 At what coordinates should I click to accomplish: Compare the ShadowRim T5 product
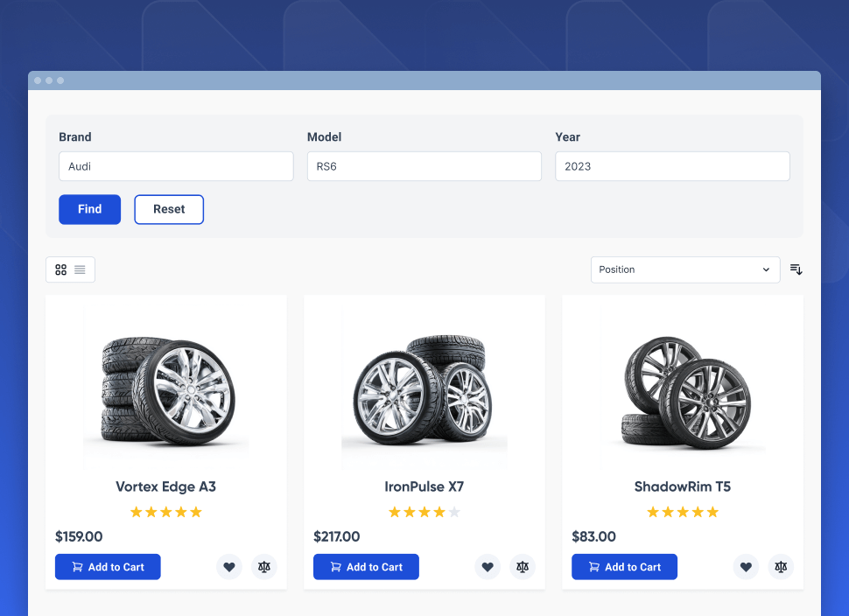(x=781, y=567)
